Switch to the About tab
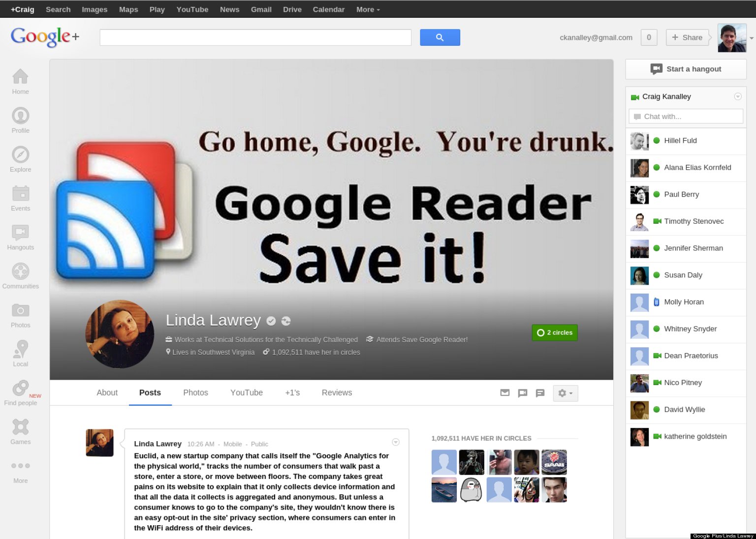Viewport: 756px width, 539px height. 107,392
